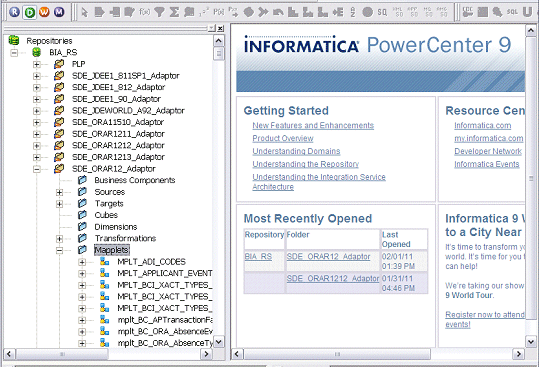The image size is (539, 367).
Task: Click start page horizontal scrollbar left arrow
Action: [237, 354]
